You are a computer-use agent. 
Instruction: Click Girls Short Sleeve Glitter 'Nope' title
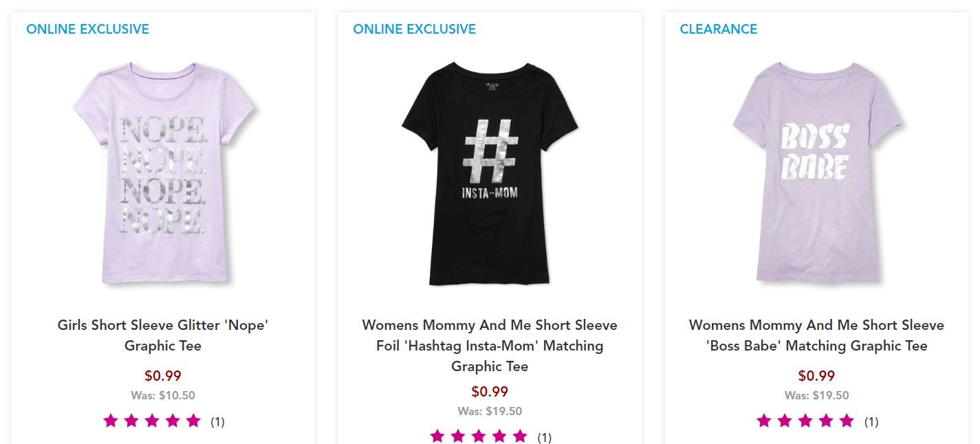(163, 335)
